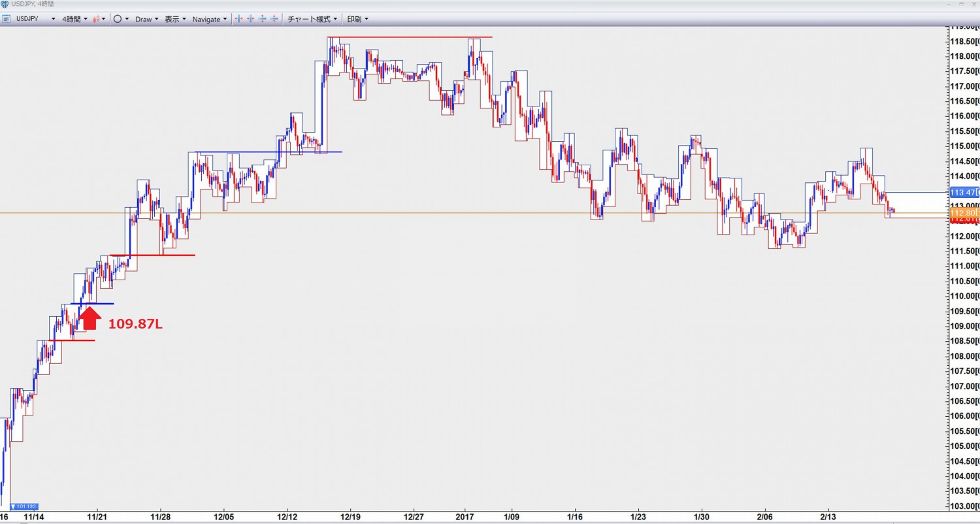Click the 118.50 price axis label

(964, 41)
